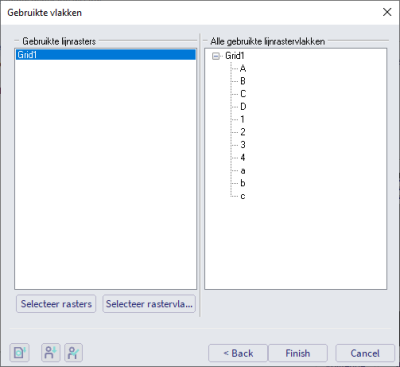Click the Selecteer rasters button
The height and width of the screenshot is (367, 400).
(x=56, y=304)
